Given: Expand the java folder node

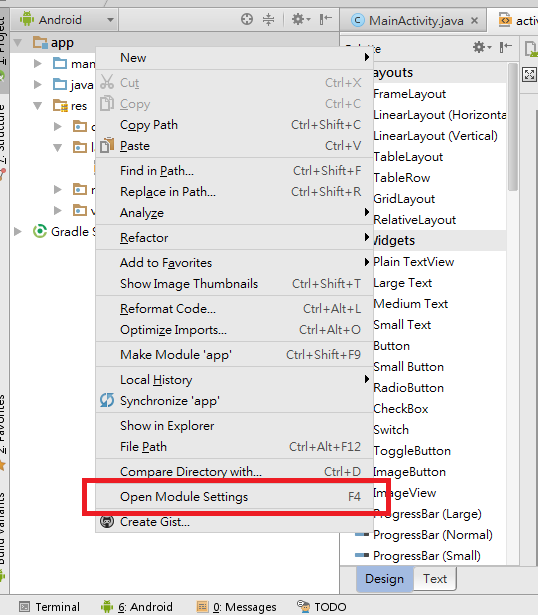Looking at the screenshot, I should 38,84.
